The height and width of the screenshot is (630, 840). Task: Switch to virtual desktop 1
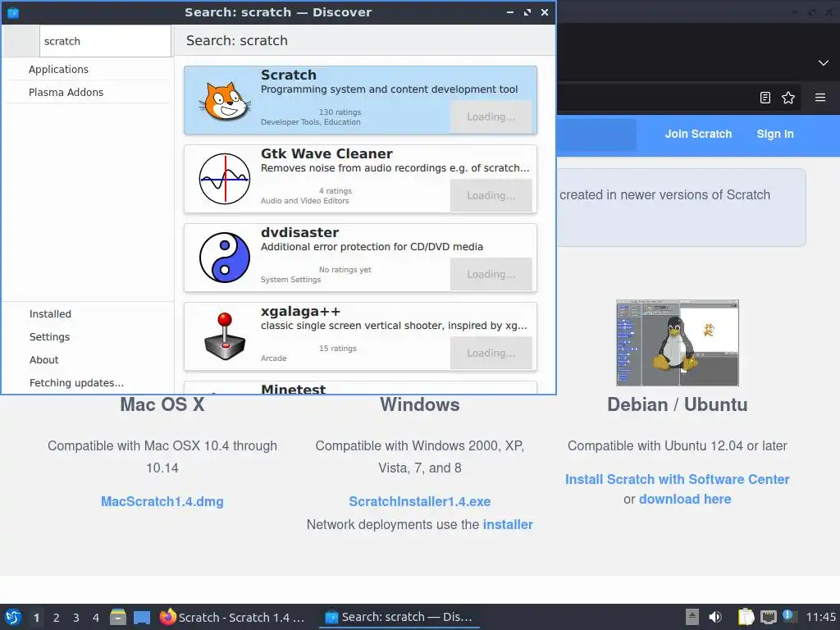[x=36, y=618]
